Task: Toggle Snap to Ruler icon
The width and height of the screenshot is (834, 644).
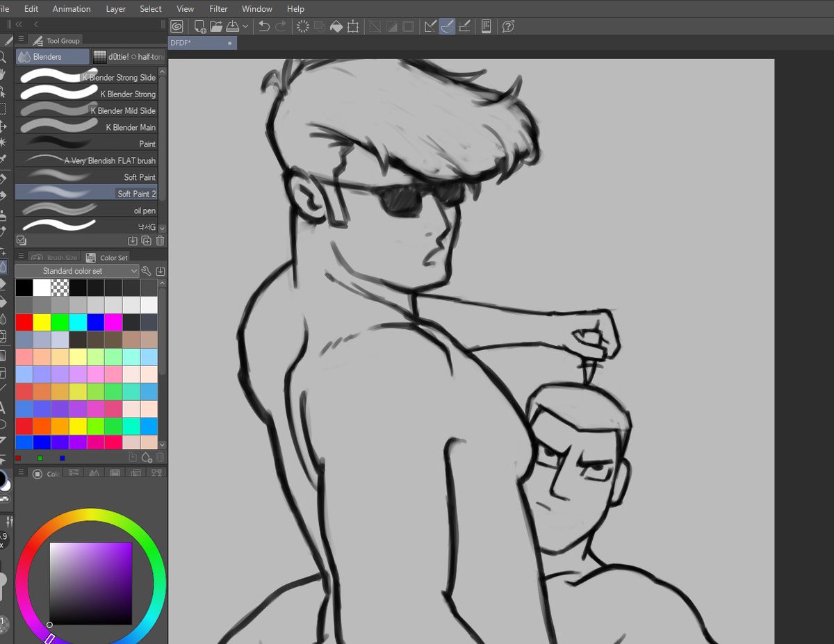Action: click(x=431, y=26)
